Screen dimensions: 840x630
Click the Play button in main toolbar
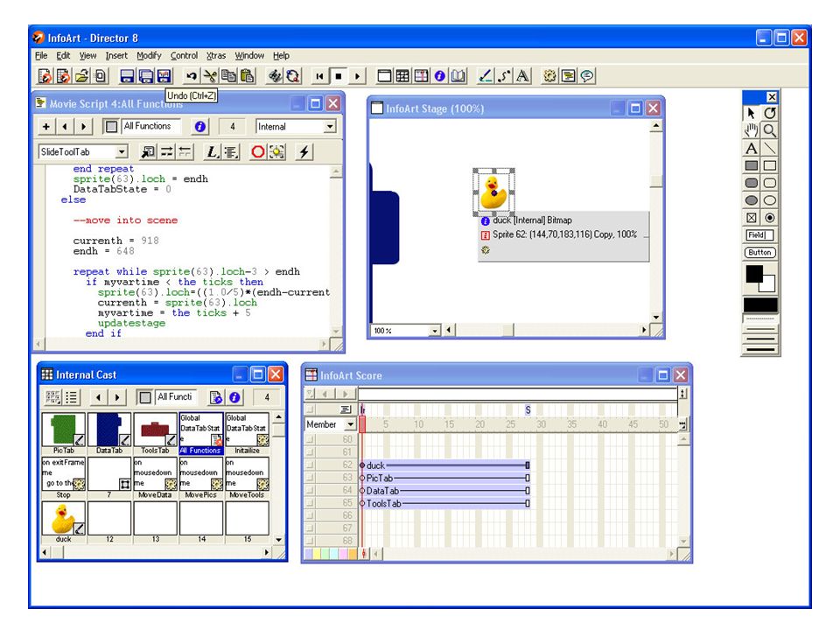click(x=357, y=76)
